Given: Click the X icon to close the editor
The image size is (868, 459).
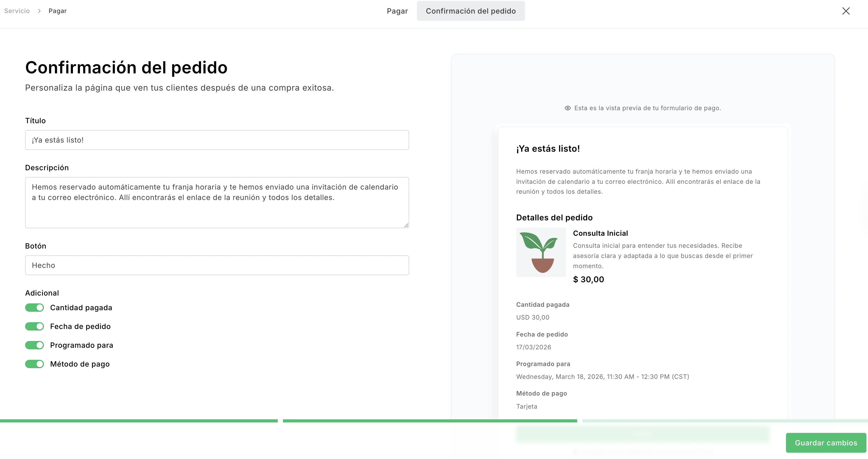Looking at the screenshot, I should point(846,11).
